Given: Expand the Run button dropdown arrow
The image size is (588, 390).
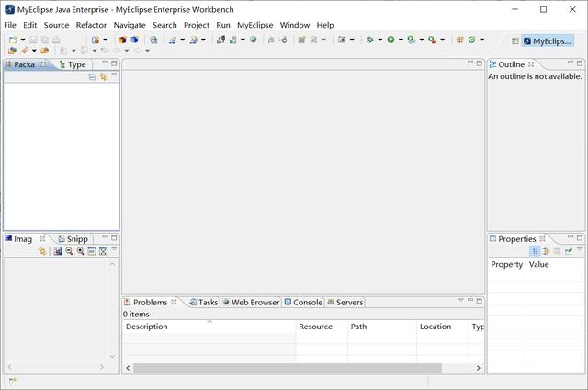Looking at the screenshot, I should (401, 40).
